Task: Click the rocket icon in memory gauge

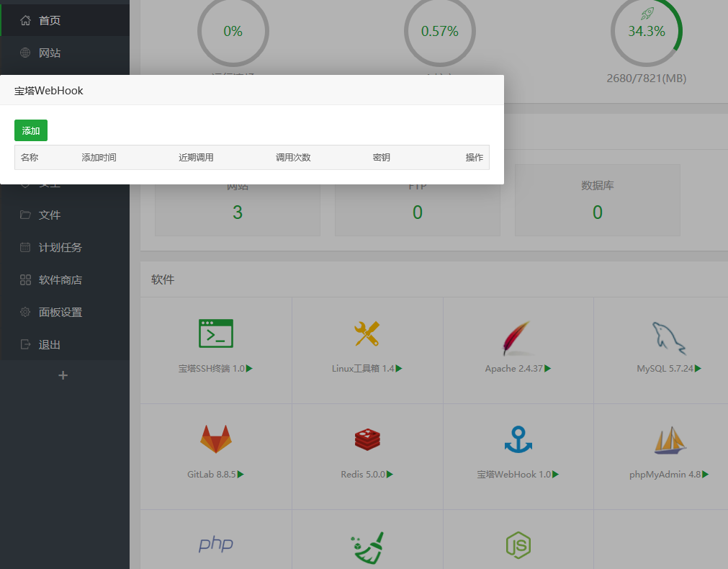Action: click(x=647, y=14)
